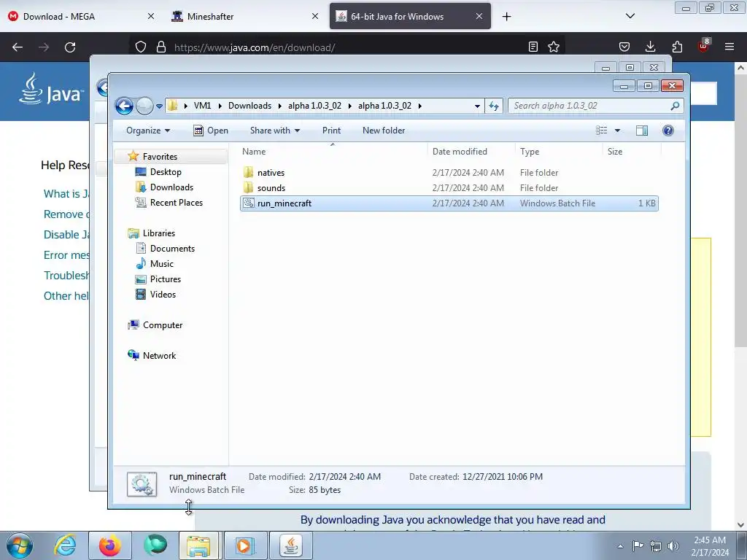Open the view options dropdown arrow
The image size is (747, 560).
[617, 131]
